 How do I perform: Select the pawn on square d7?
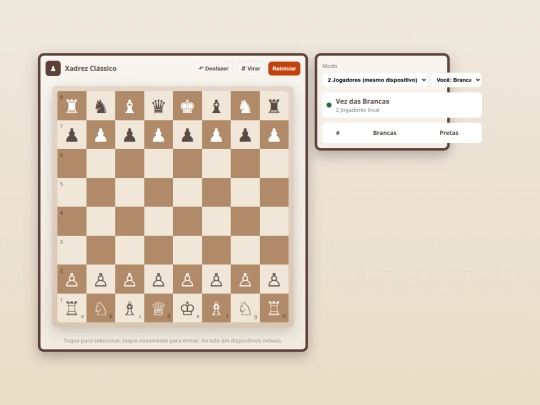[158, 135]
